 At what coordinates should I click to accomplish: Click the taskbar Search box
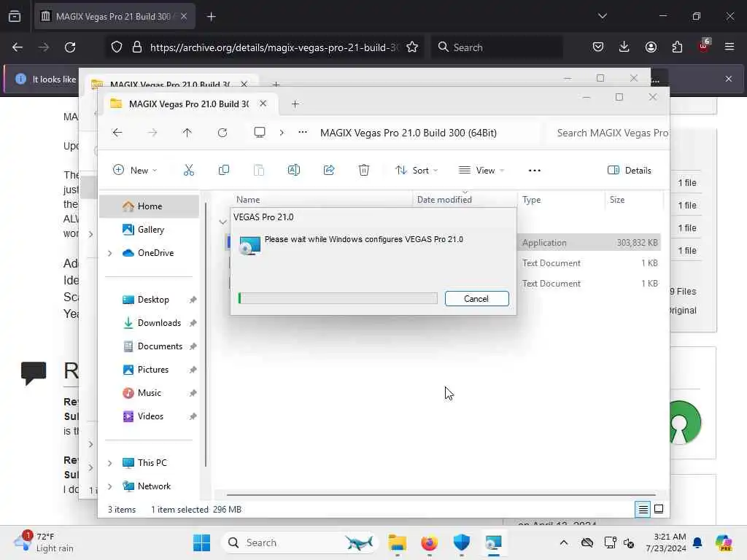click(299, 542)
